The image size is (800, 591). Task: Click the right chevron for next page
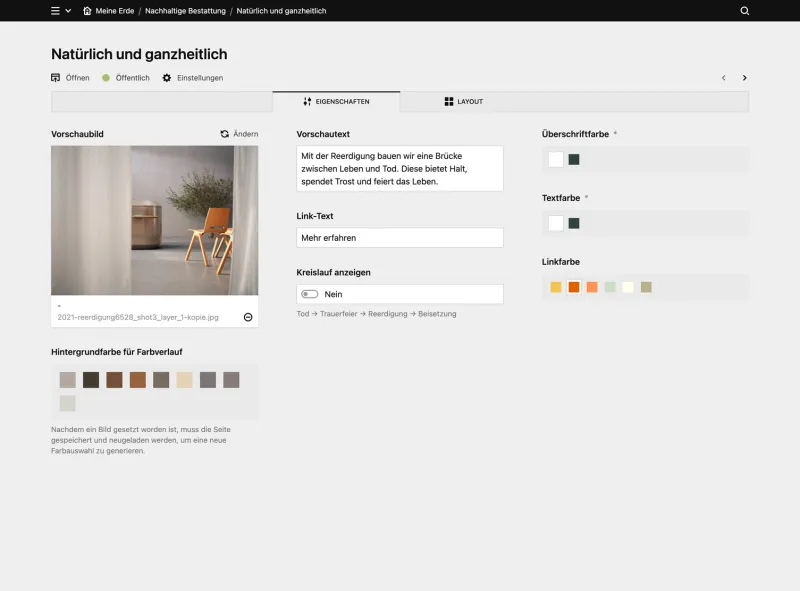coord(744,77)
